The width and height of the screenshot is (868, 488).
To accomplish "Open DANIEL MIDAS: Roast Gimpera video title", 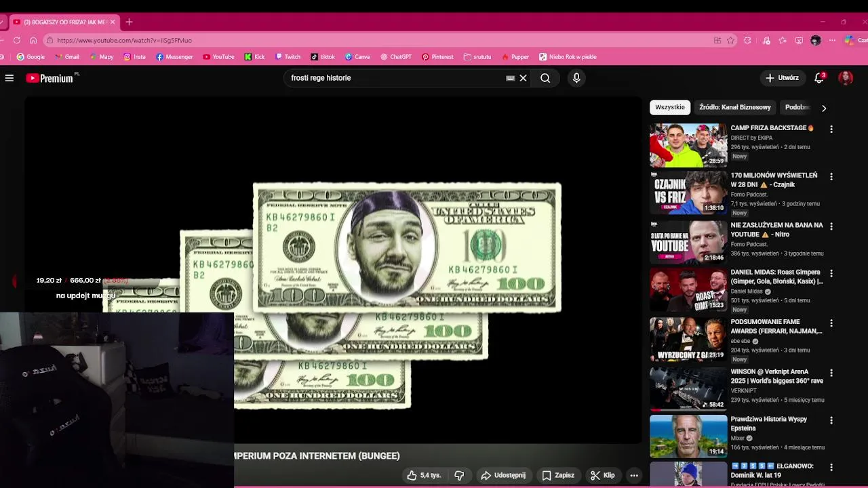I will (776, 277).
